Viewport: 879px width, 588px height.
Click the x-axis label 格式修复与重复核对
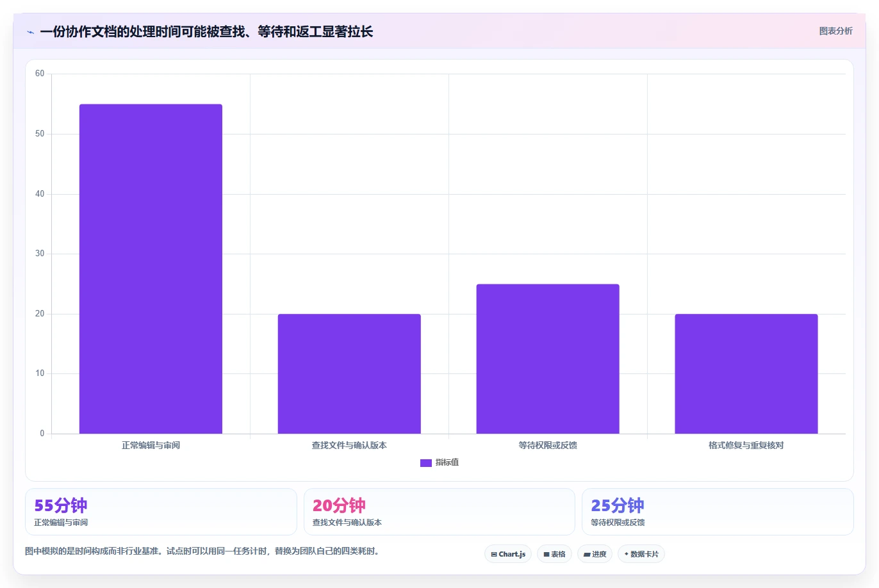746,445
